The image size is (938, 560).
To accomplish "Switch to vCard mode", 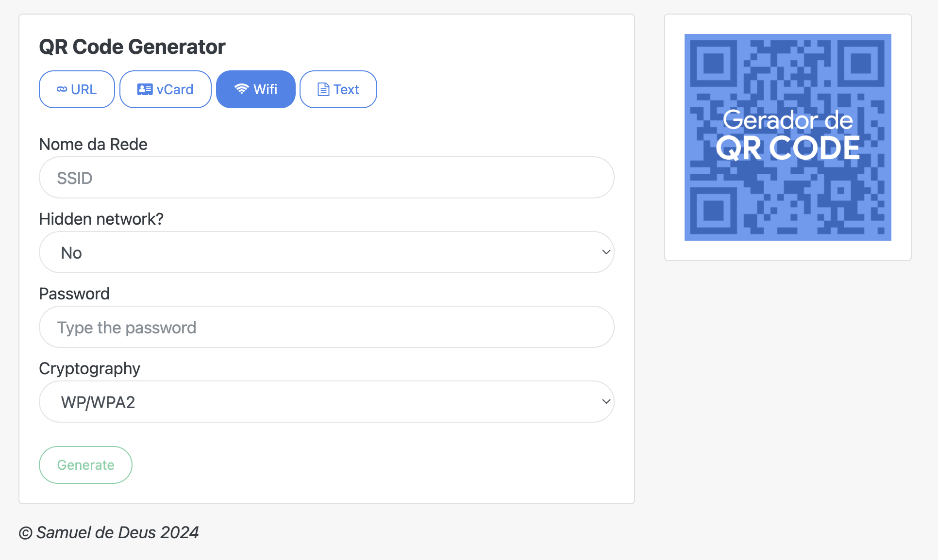I will (x=165, y=89).
